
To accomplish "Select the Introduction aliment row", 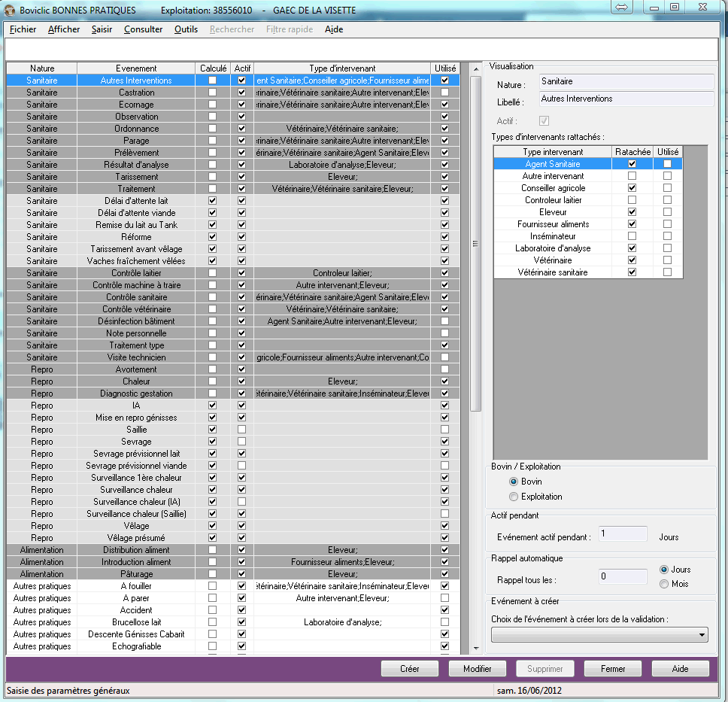I will (233, 562).
